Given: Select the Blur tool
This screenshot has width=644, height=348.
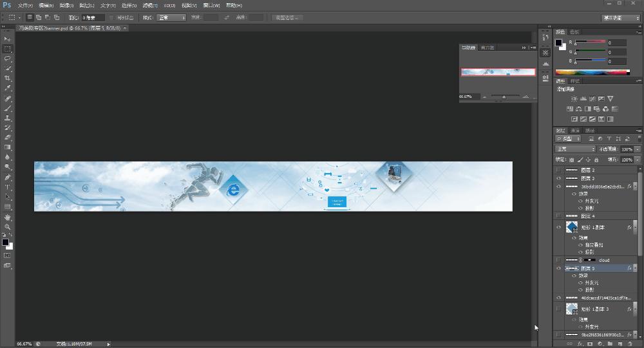Looking at the screenshot, I should [x=7, y=158].
